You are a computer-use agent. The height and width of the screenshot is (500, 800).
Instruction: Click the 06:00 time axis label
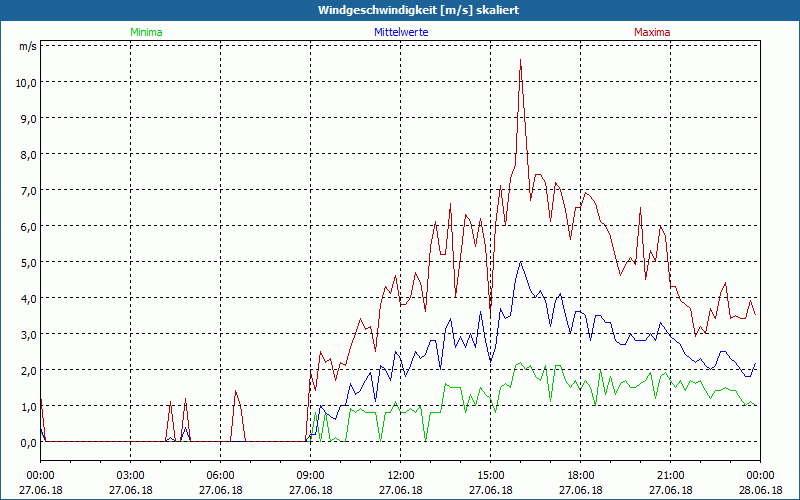(220, 476)
